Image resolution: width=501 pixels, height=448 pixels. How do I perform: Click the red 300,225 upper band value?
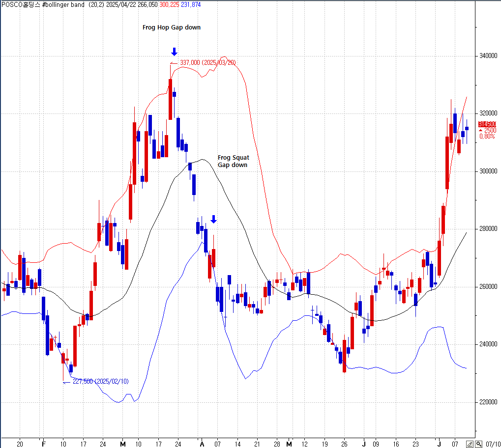169,4
